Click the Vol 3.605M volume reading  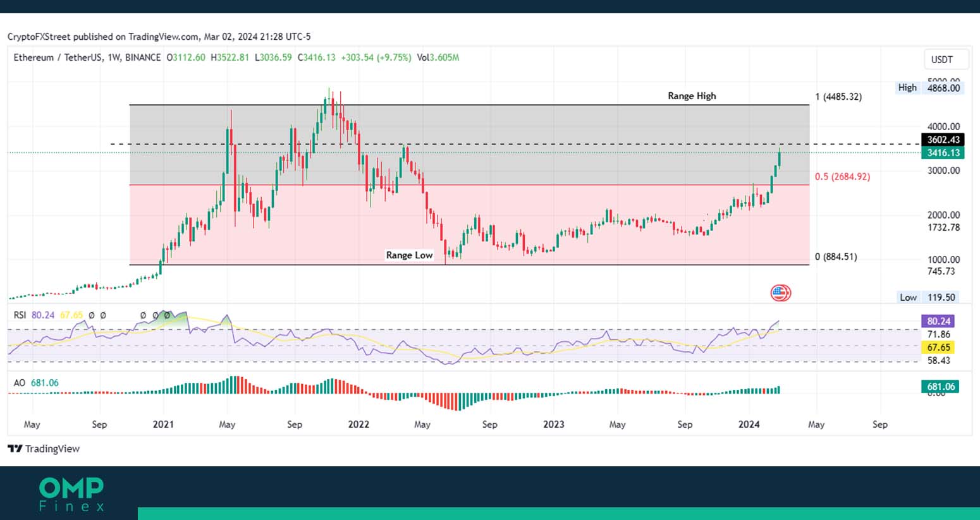[x=438, y=57]
